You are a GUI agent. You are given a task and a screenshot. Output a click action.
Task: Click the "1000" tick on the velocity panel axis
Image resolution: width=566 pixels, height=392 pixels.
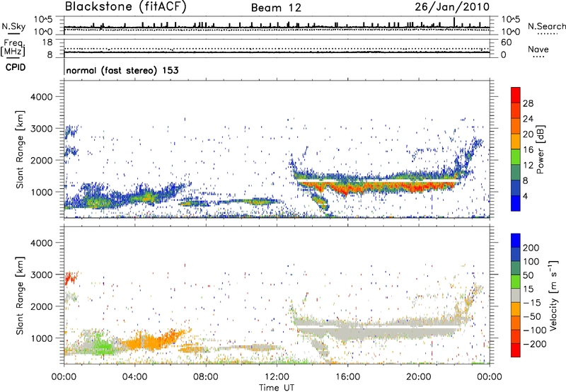click(41, 338)
